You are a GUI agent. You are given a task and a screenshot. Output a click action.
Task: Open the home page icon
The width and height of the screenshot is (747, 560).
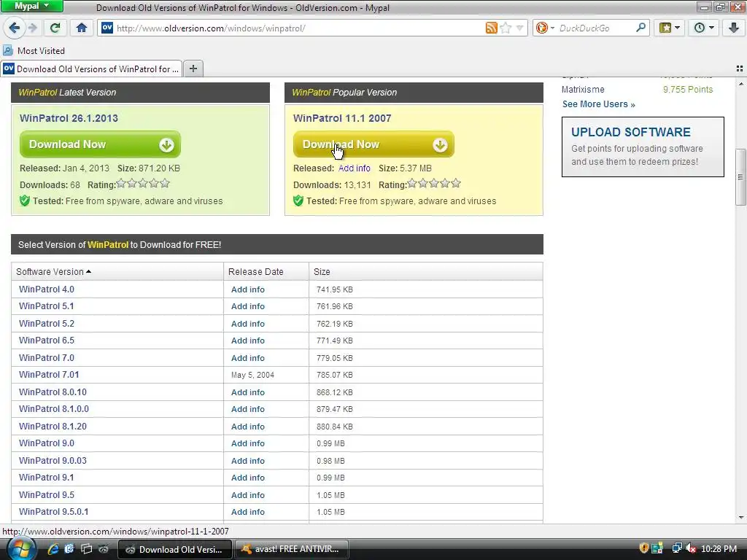point(82,28)
